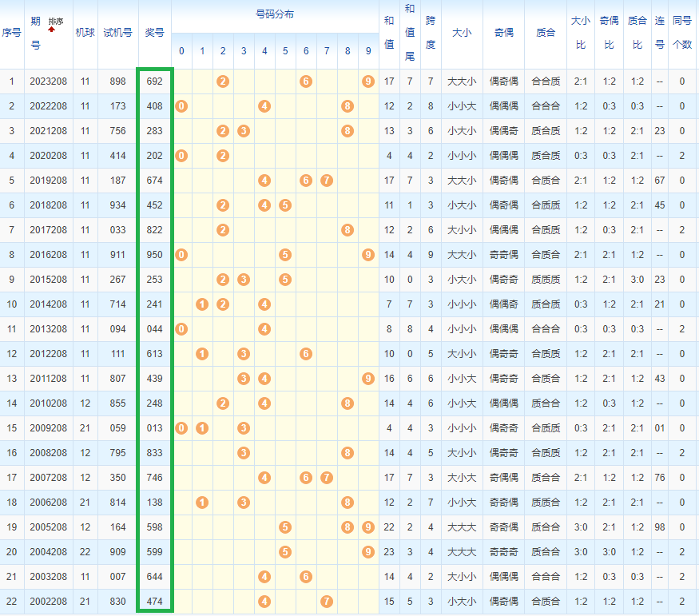Select the 大小比 column header
The image size is (699, 616).
pyautogui.click(x=581, y=34)
